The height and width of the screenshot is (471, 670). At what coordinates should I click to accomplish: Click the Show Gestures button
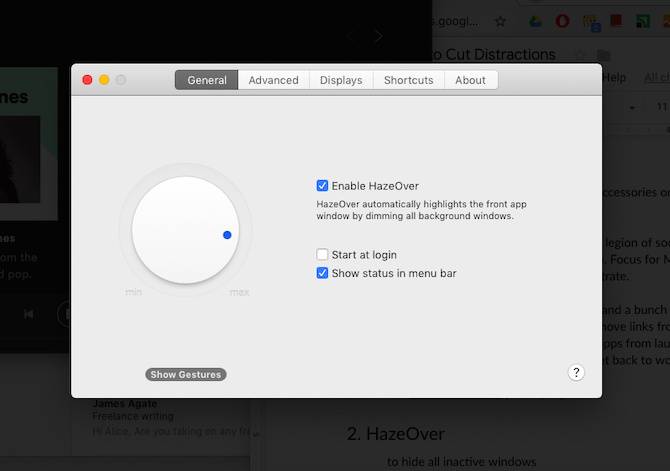pyautogui.click(x=186, y=374)
